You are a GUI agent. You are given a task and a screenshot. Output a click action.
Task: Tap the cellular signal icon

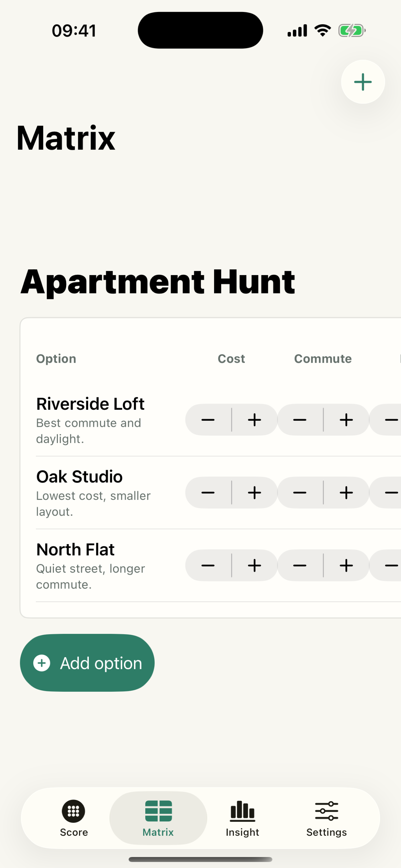297,31
